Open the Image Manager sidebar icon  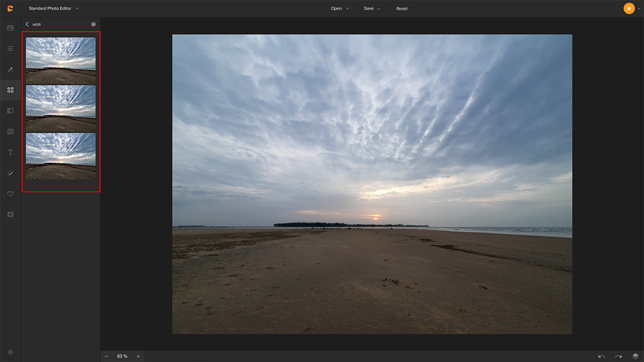click(10, 28)
